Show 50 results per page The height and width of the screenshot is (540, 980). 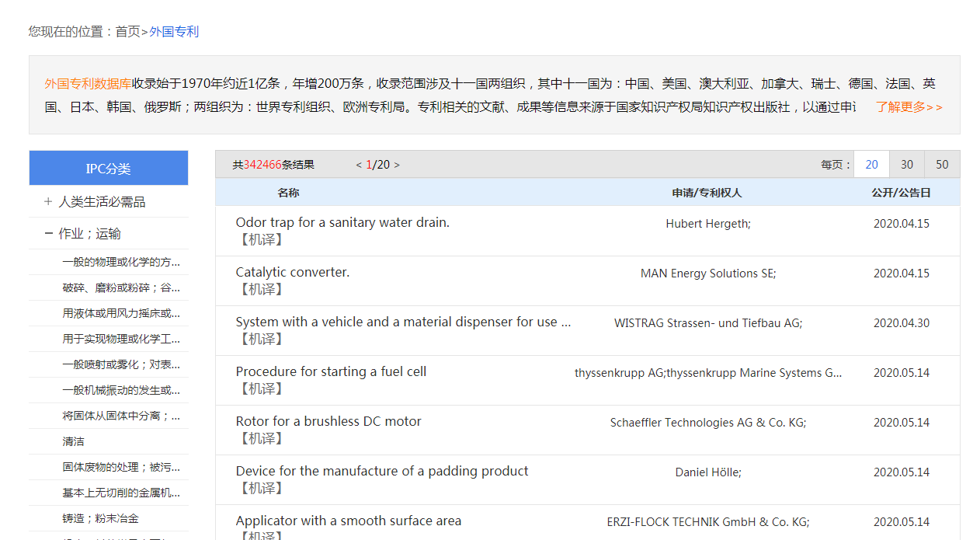942,165
